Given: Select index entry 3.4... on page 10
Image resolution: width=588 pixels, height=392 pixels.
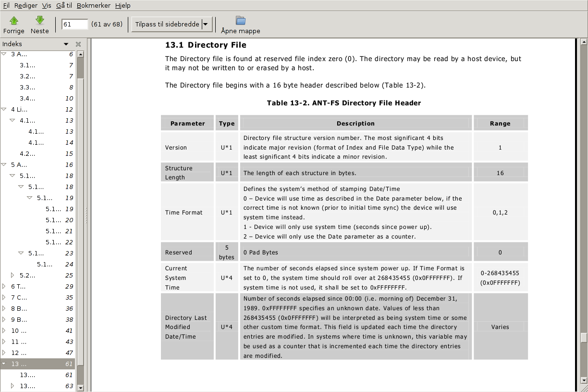Looking at the screenshot, I should click(37, 98).
